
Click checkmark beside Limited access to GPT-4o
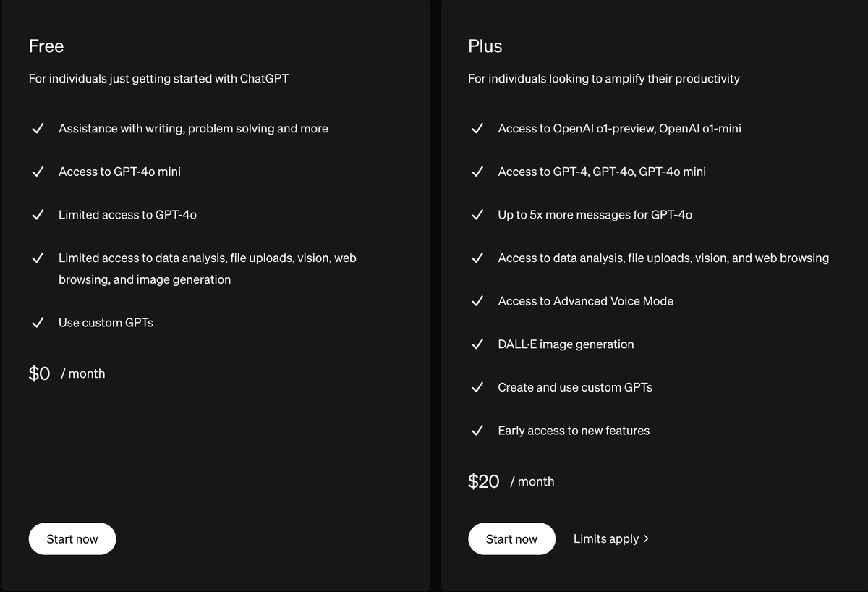38,215
